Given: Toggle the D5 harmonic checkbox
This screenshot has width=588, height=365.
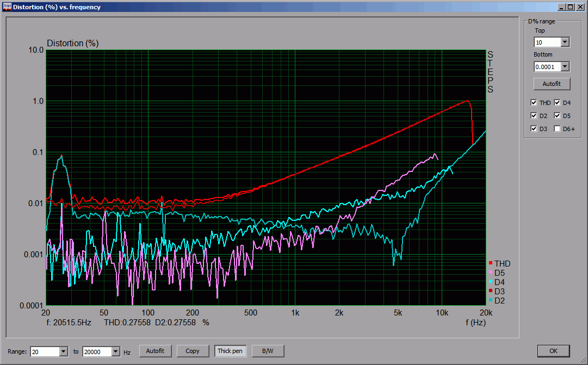Looking at the screenshot, I should (557, 115).
